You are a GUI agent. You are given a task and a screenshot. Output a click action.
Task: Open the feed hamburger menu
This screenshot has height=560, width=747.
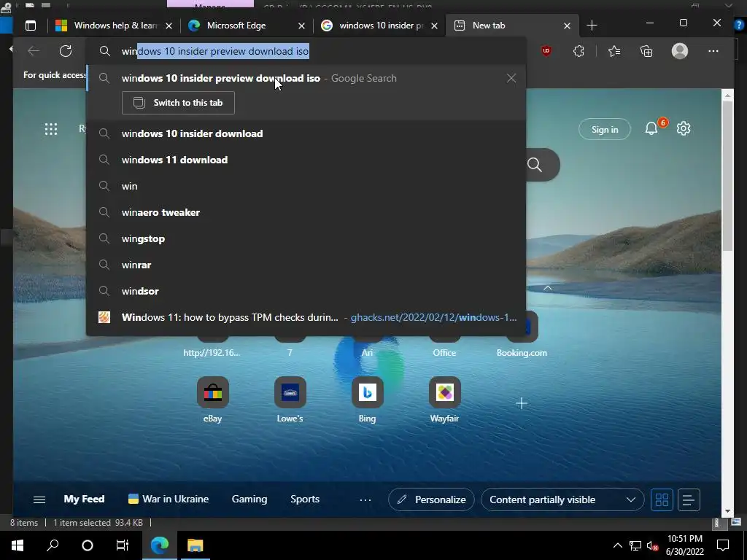pos(39,499)
